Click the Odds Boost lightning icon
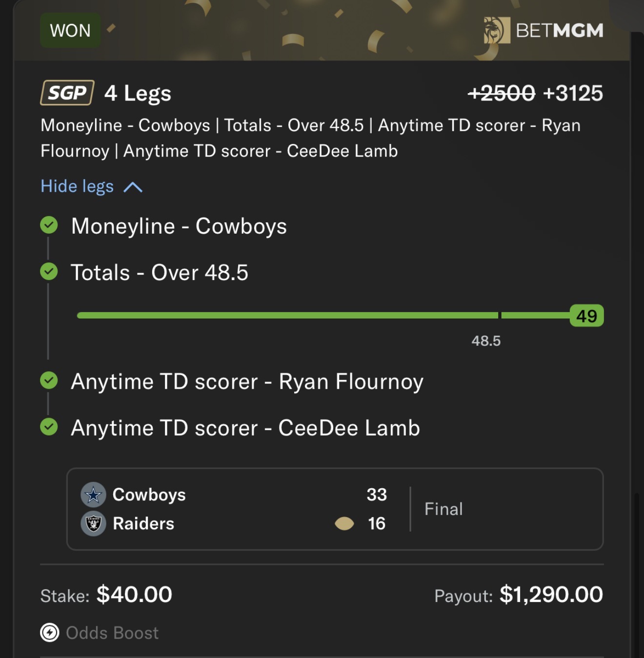The image size is (644, 658). tap(50, 633)
